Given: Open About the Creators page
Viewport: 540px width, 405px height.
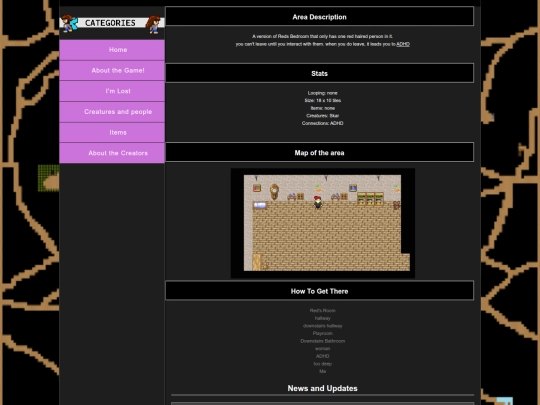Looking at the screenshot, I should coord(112,153).
